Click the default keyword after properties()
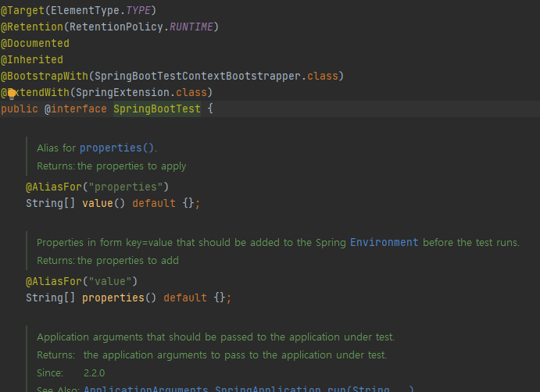The height and width of the screenshot is (392, 540). [x=185, y=298]
